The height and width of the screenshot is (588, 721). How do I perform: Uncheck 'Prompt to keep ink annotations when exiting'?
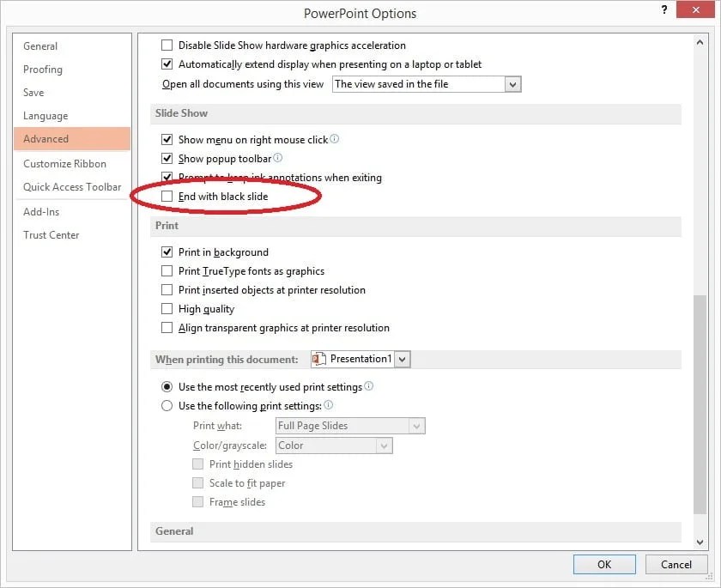click(x=167, y=177)
